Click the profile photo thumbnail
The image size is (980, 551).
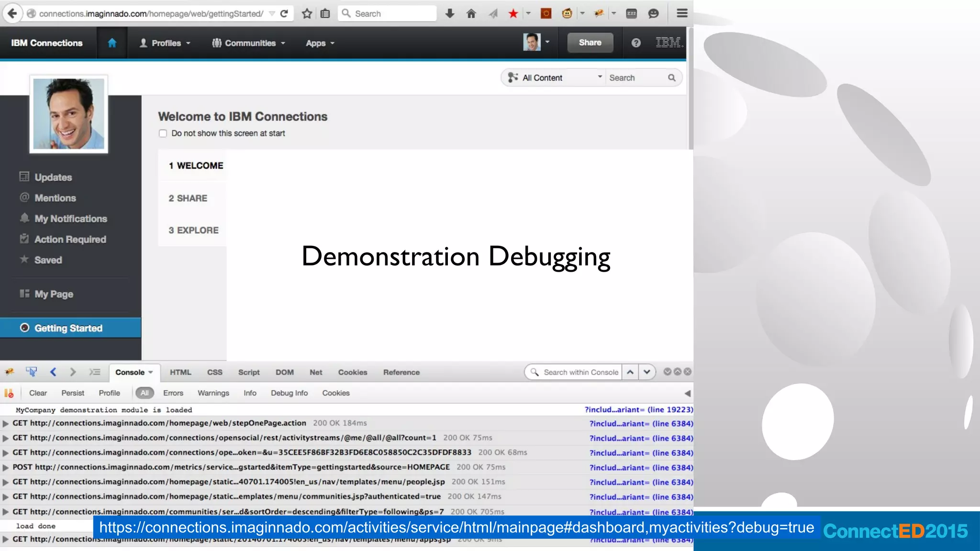[x=69, y=114]
